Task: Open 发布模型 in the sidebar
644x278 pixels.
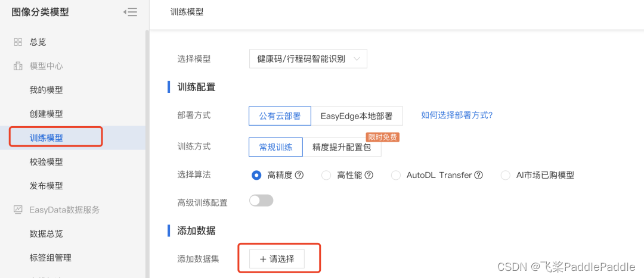Action: click(47, 186)
